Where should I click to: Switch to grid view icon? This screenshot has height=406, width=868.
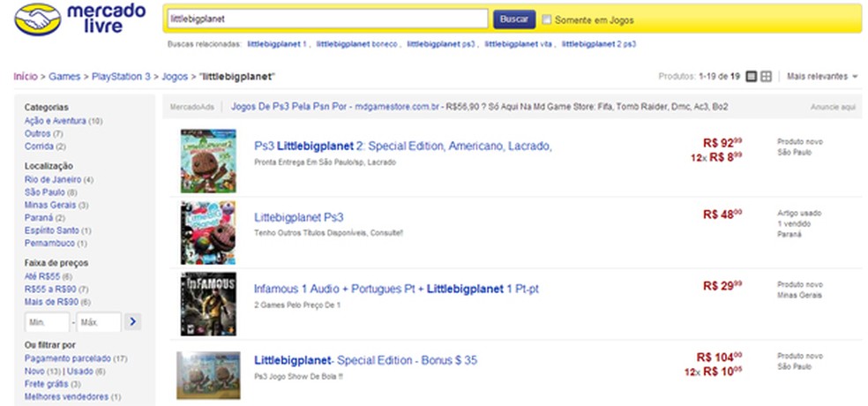(767, 77)
